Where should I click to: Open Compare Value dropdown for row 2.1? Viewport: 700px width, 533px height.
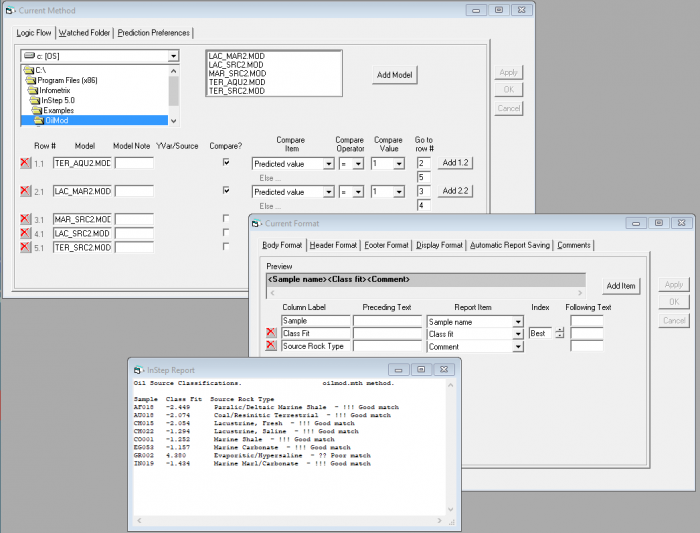pos(399,192)
